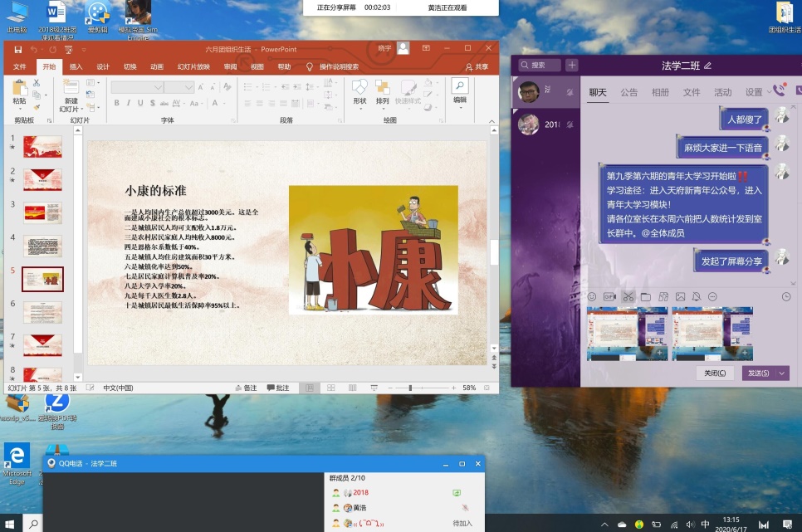Select the screenshot scissors tool in QQ chat
The height and width of the screenshot is (532, 802).
click(x=628, y=296)
